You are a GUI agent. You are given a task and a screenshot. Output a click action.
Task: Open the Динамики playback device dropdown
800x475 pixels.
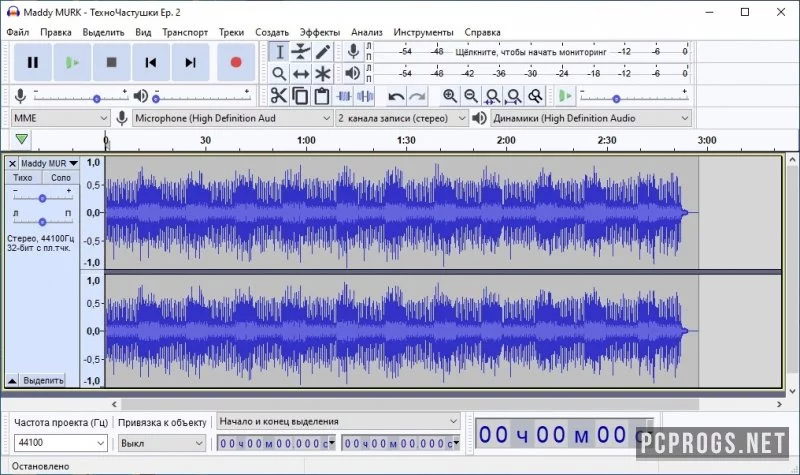591,118
